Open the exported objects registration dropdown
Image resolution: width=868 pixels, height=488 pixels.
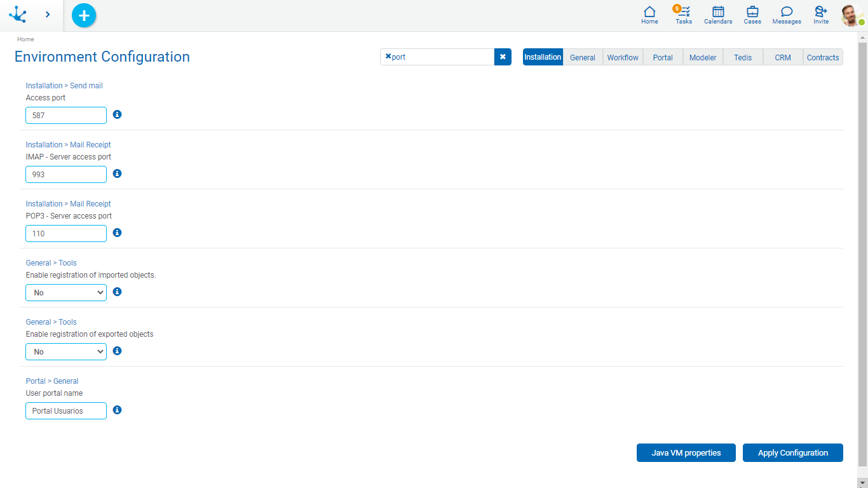click(x=66, y=351)
